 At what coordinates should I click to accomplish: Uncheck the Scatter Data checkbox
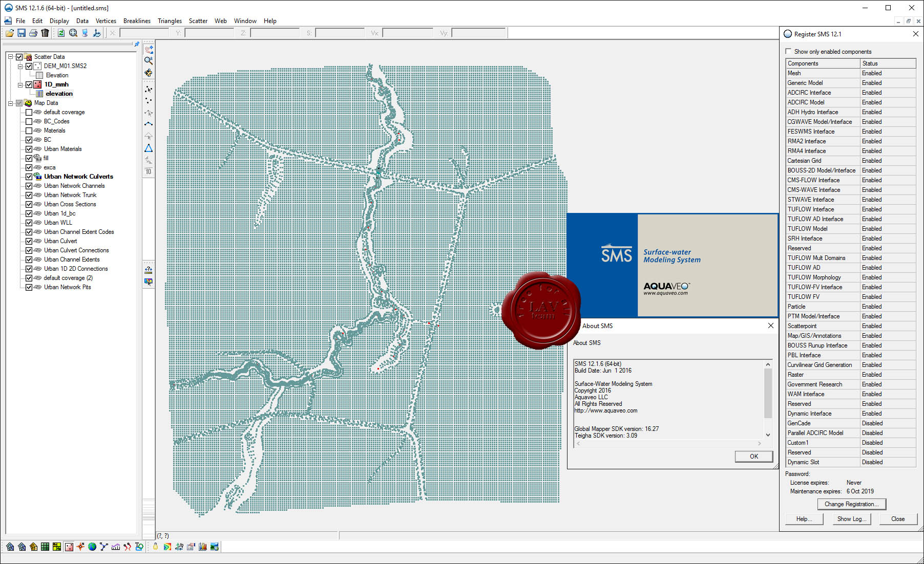(19, 57)
